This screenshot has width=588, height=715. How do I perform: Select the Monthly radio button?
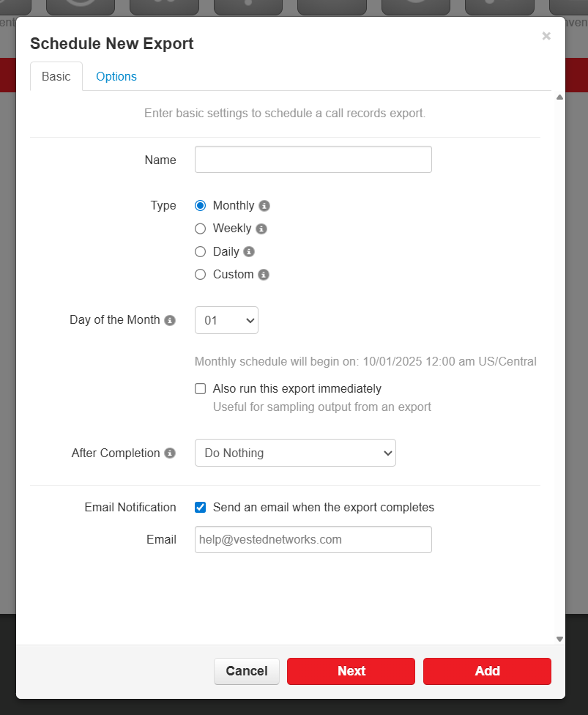point(201,206)
